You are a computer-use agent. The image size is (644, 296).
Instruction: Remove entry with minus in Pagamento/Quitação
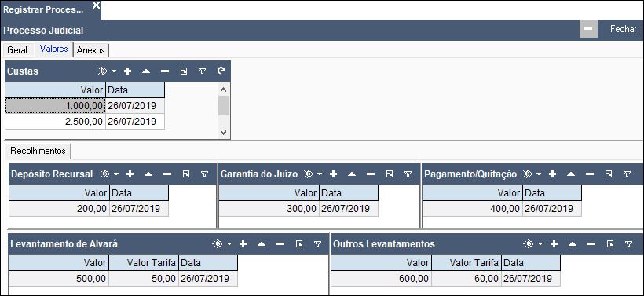point(590,174)
